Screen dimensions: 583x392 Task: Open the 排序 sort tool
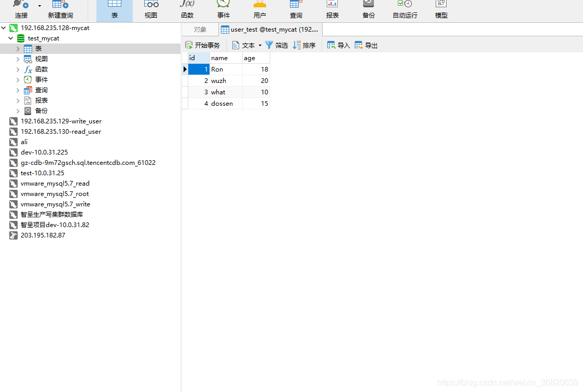point(304,45)
